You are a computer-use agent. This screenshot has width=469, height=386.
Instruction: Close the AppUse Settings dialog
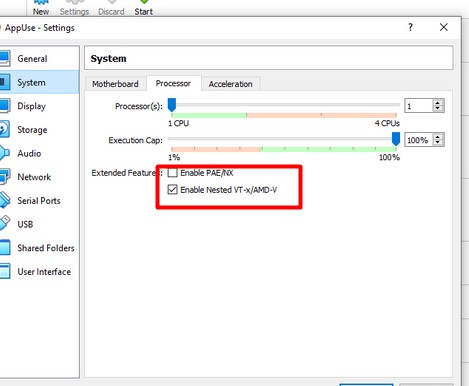tap(444, 27)
